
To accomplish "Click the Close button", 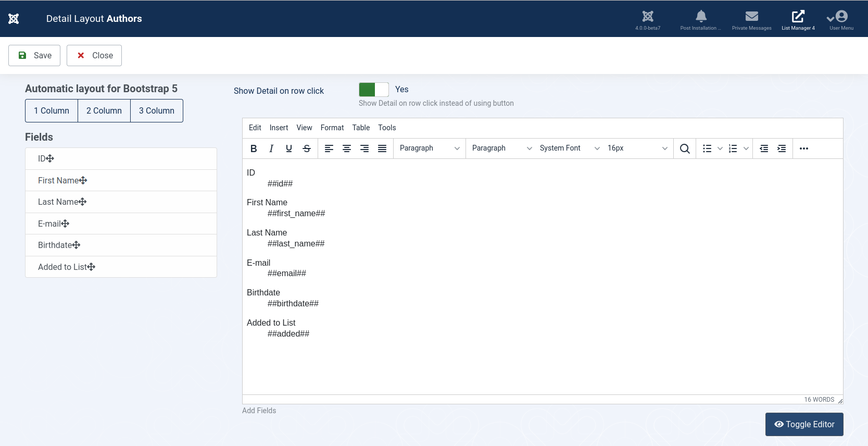I will click(x=94, y=55).
